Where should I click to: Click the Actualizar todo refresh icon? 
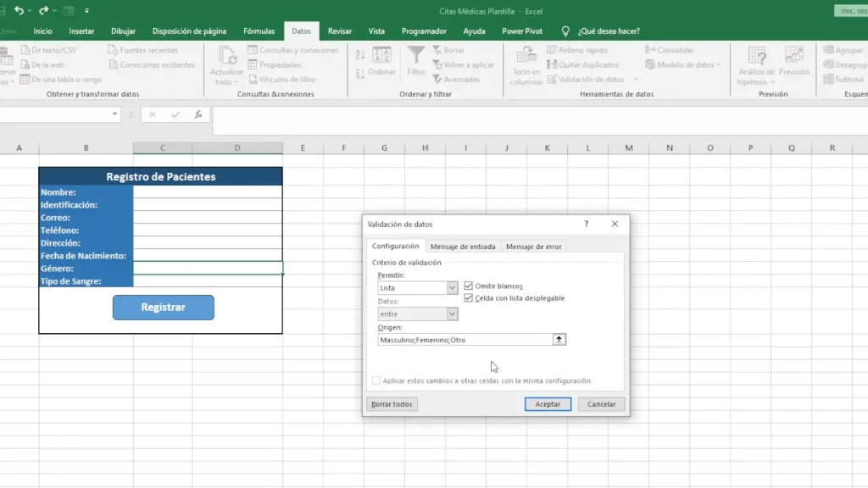coord(226,55)
